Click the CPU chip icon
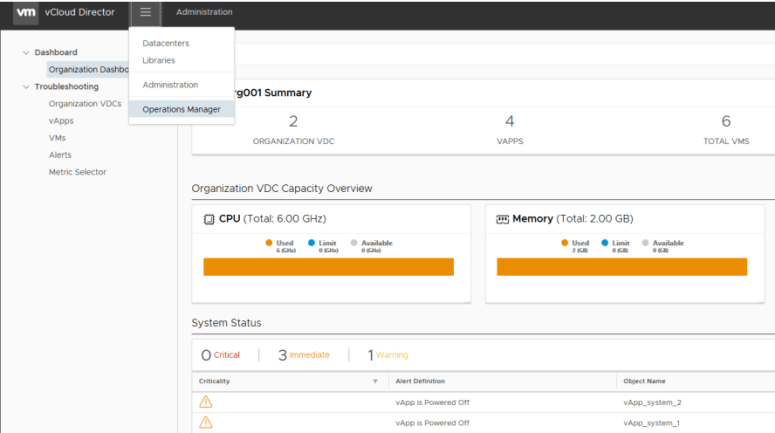Image resolution: width=775 pixels, height=433 pixels. pyautogui.click(x=209, y=219)
